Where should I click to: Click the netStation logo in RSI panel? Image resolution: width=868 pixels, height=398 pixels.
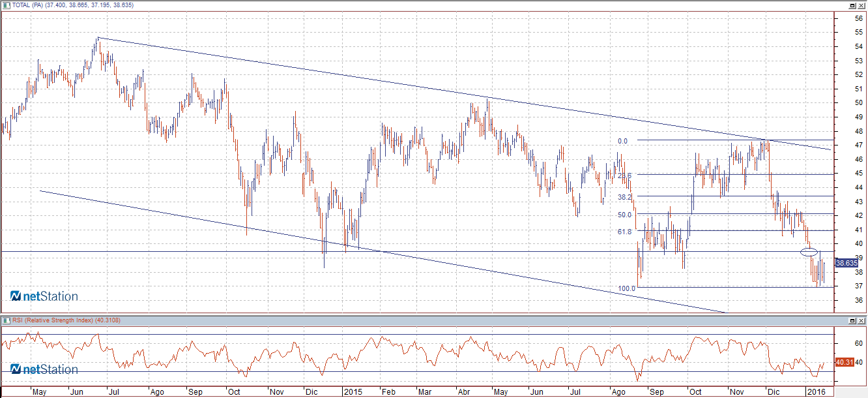pyautogui.click(x=44, y=369)
